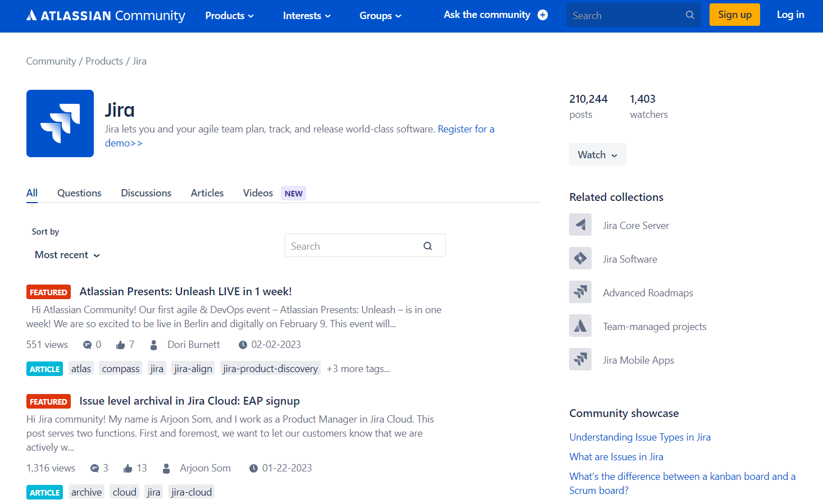The height and width of the screenshot is (504, 823).
Task: Click the archive tag
Action: pyautogui.click(x=87, y=492)
